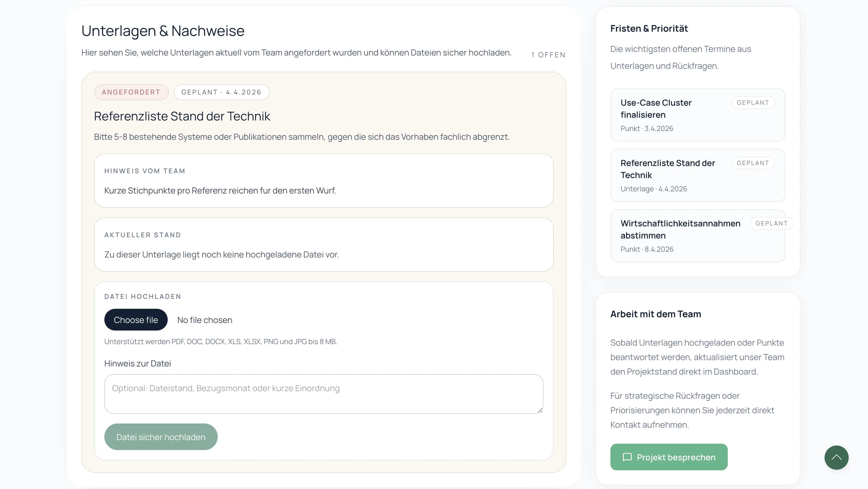Click the Aktueller Stand status box
868x489 pixels.
point(324,245)
